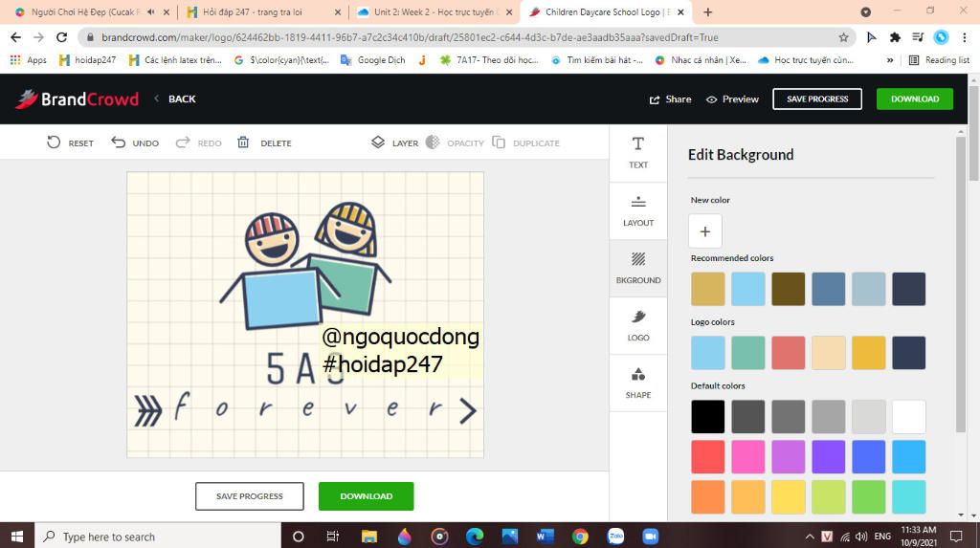Screen dimensions: 980x548
Task: Open the LOGO panel
Action: (638, 325)
